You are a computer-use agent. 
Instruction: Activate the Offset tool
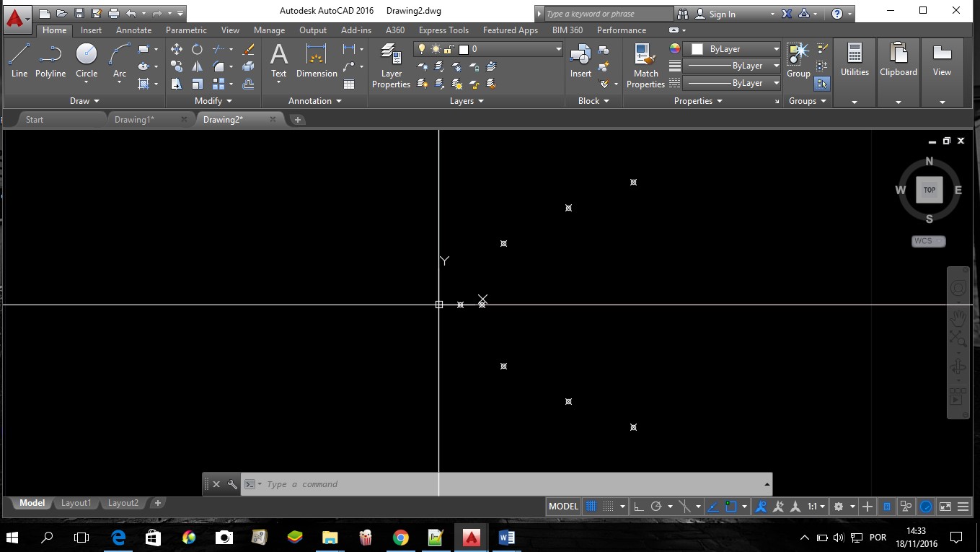[x=249, y=84]
